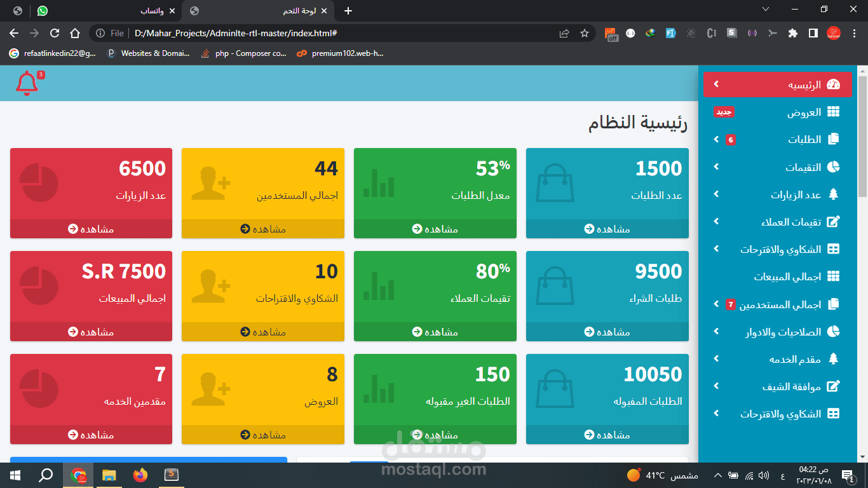Viewport: 868px width, 488px height.
Task: Click pie chart icon next to التقيمات
Action: point(833,167)
